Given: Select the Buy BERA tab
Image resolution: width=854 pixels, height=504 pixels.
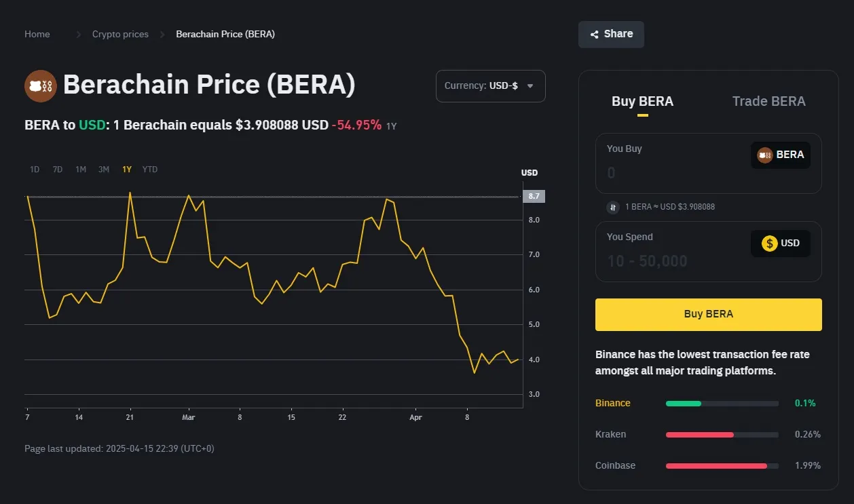Looking at the screenshot, I should coord(642,102).
